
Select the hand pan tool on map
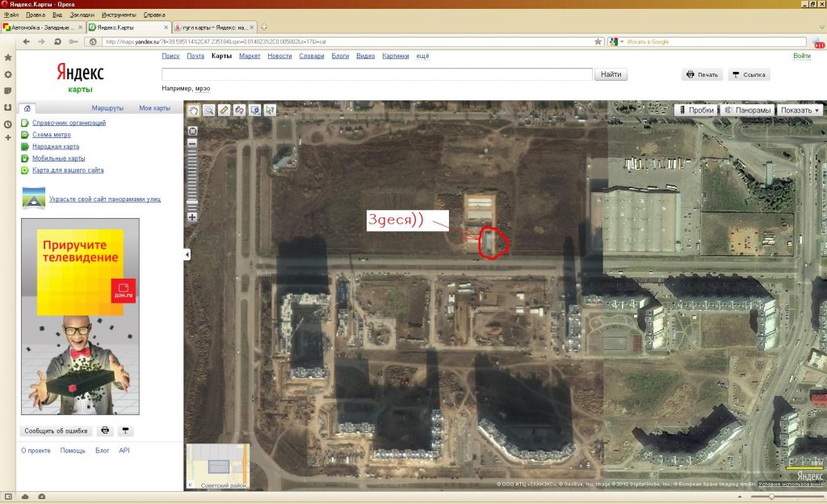click(x=194, y=110)
